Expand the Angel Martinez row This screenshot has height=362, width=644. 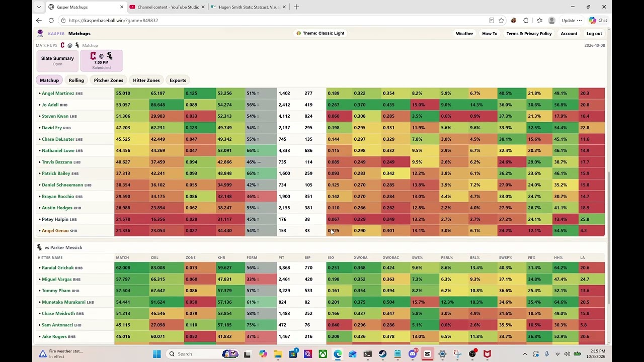click(40, 94)
